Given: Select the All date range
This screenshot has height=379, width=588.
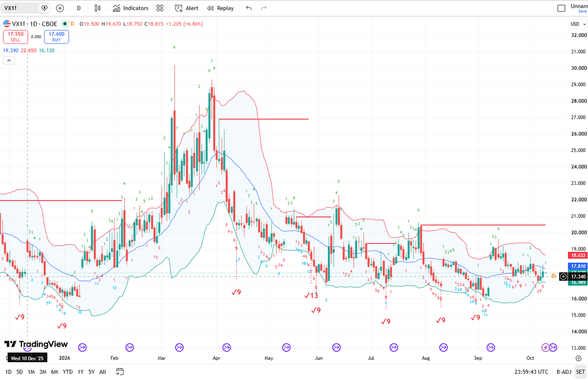Looking at the screenshot, I should [x=102, y=372].
